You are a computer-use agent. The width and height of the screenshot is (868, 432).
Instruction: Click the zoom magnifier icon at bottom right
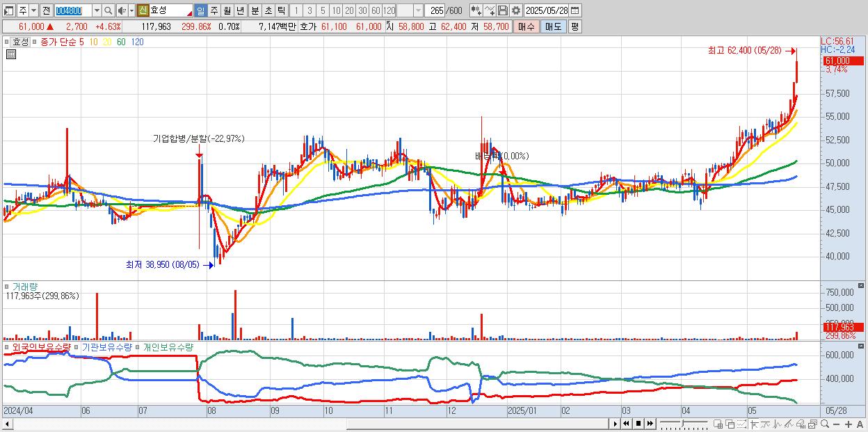coord(825,424)
